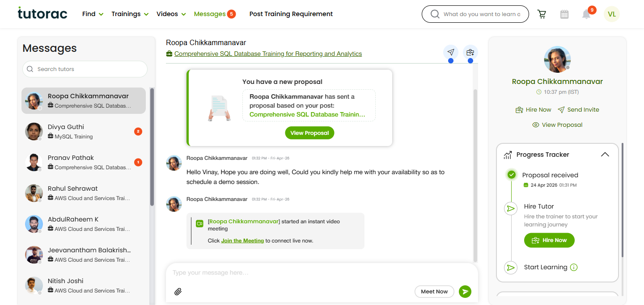
Task: Click the 10:37 pm (IST) time text
Action: (561, 92)
